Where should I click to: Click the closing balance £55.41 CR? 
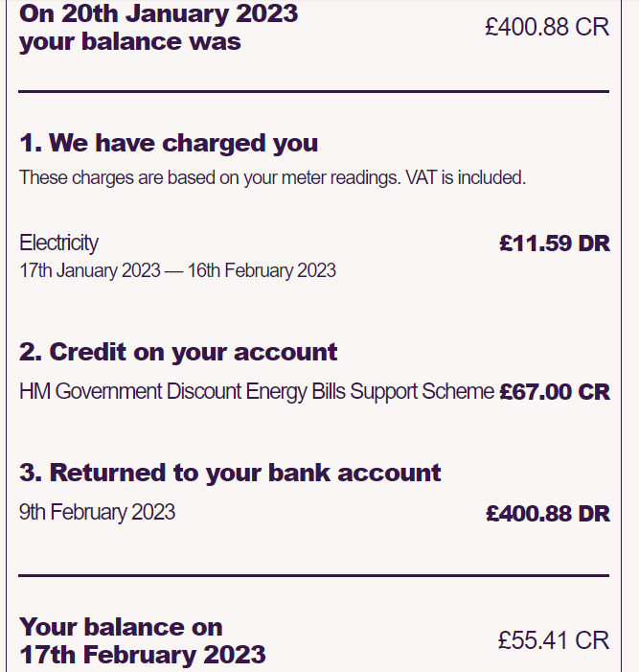tap(554, 640)
